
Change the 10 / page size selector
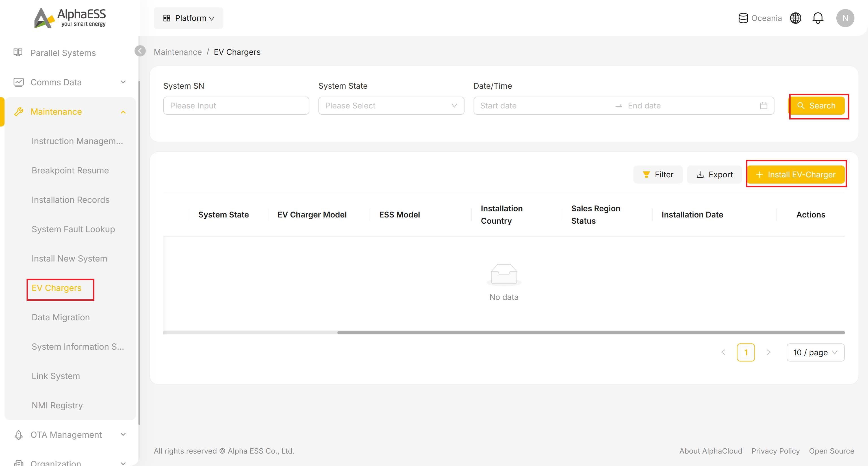pyautogui.click(x=815, y=352)
